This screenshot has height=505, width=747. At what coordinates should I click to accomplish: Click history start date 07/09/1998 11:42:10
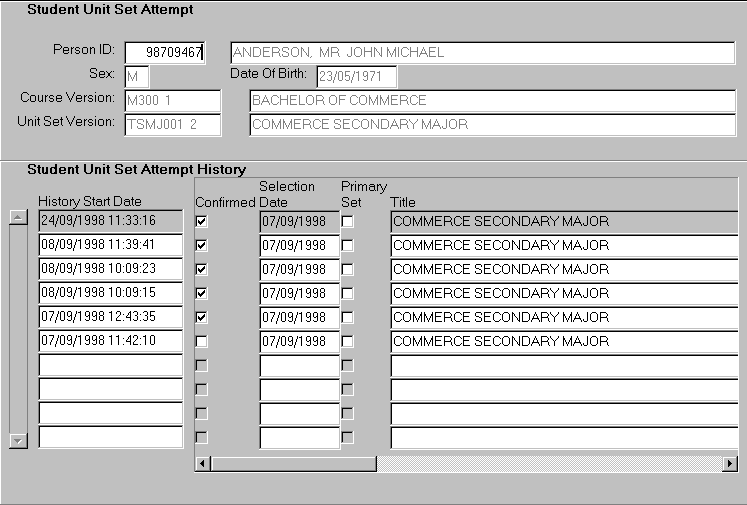(110, 341)
